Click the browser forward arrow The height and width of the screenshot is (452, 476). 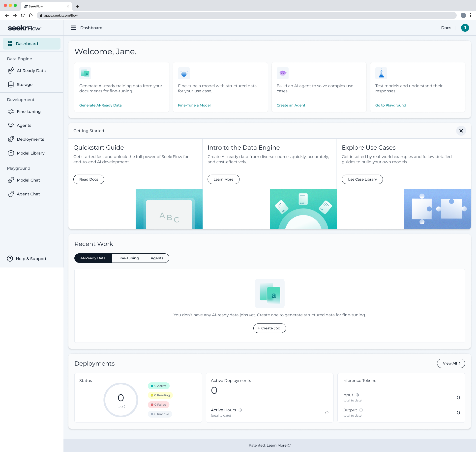click(x=15, y=15)
